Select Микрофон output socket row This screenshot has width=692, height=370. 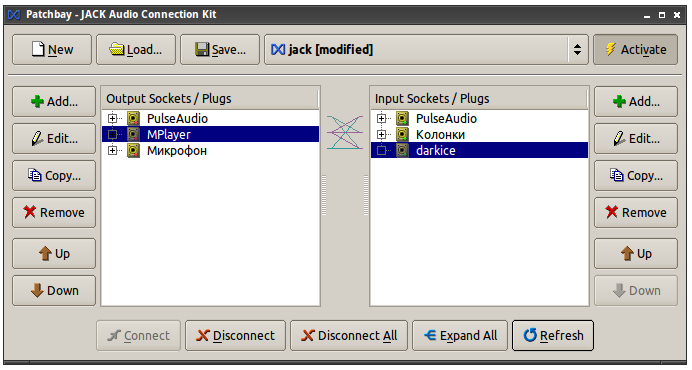pyautogui.click(x=211, y=151)
